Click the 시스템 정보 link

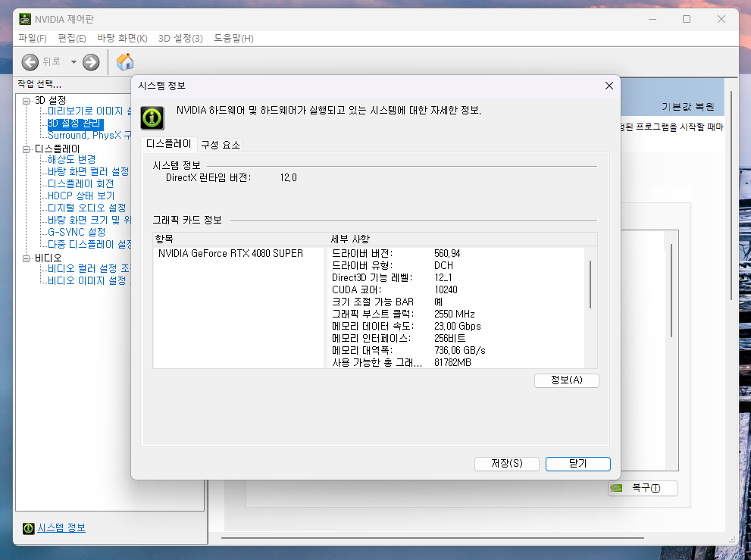61,528
